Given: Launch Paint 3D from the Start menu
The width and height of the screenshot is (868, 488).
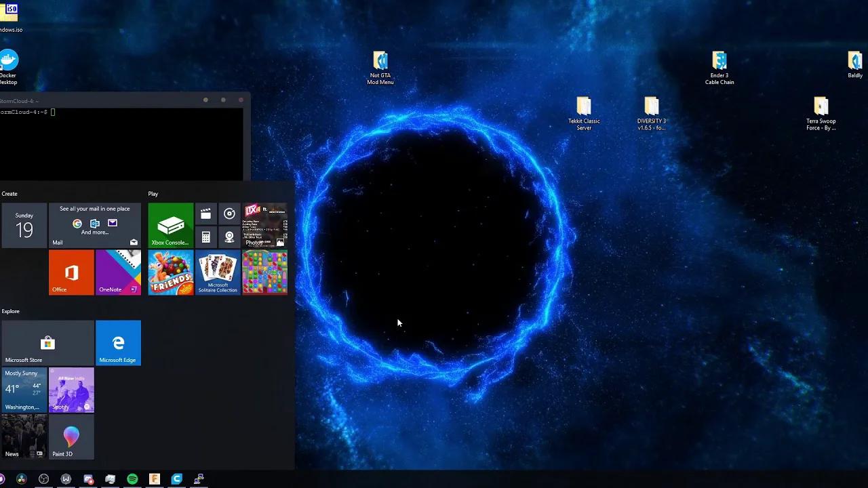Looking at the screenshot, I should [x=71, y=437].
